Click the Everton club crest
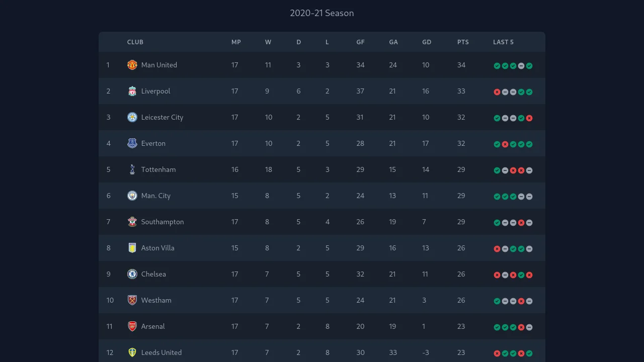 132,143
